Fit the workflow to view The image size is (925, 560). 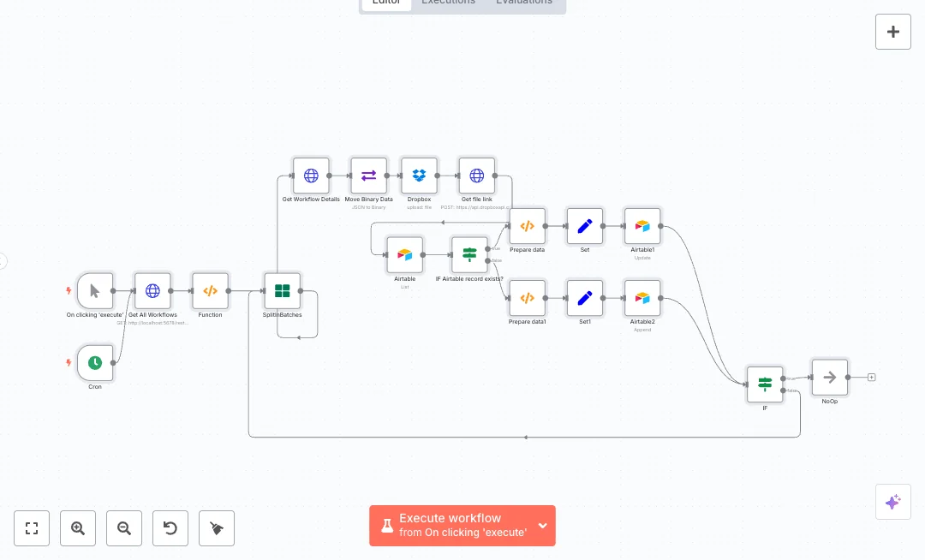(32, 528)
